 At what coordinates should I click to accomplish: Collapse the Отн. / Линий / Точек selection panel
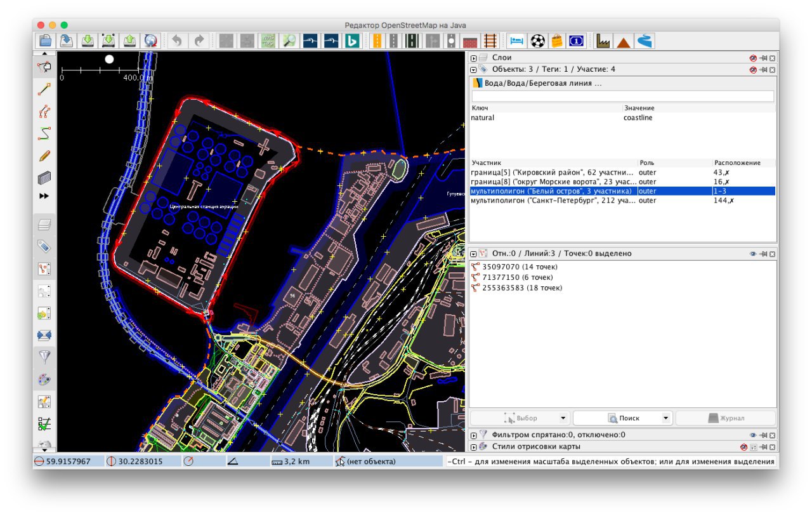473,253
